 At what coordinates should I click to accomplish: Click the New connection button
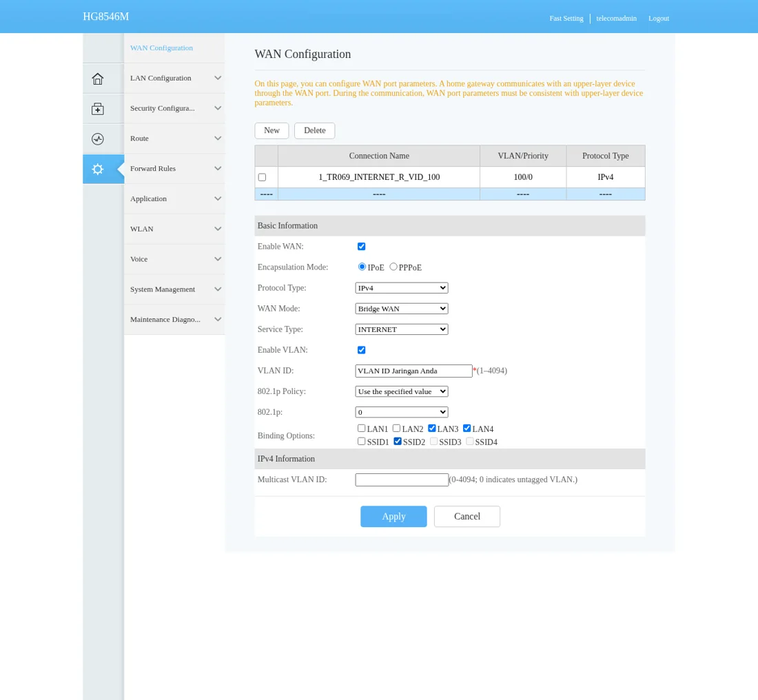272,130
